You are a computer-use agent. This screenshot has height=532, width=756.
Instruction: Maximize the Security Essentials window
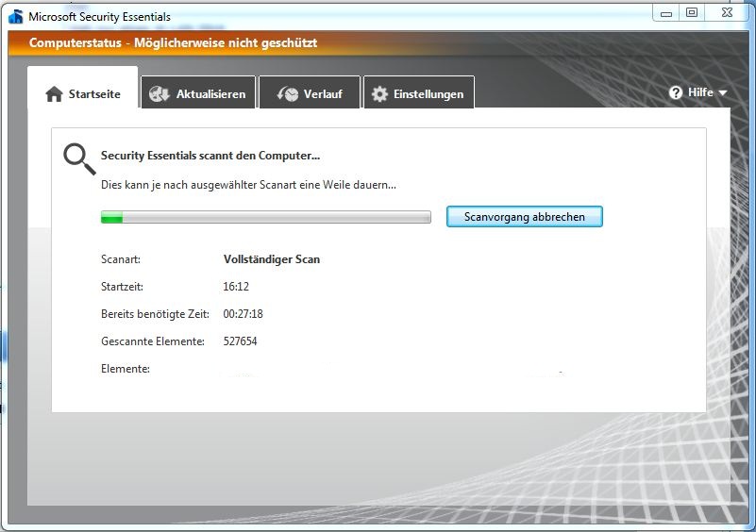coord(692,13)
